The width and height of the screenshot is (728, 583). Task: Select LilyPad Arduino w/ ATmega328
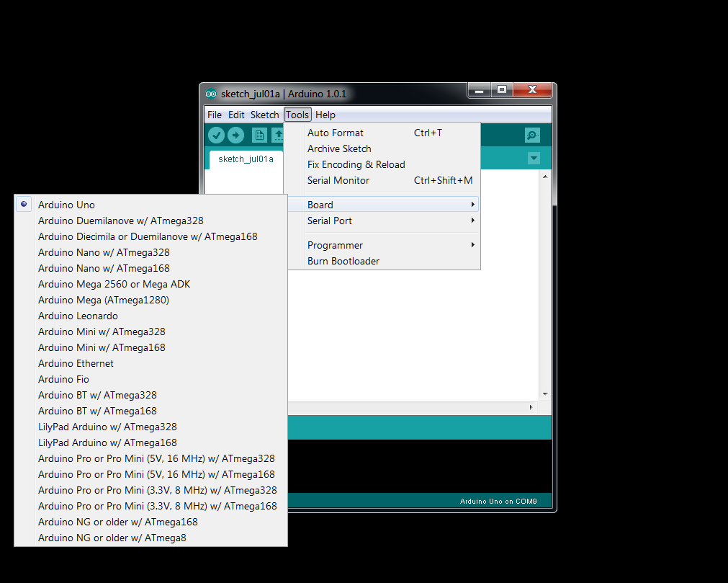click(151, 427)
